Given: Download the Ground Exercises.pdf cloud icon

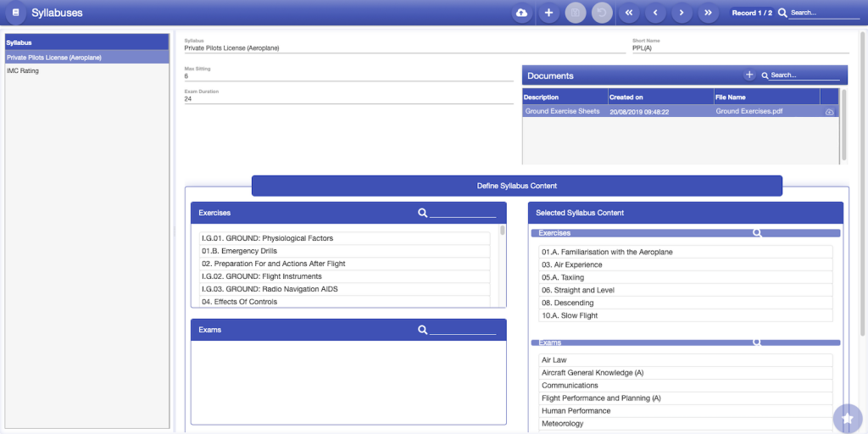Looking at the screenshot, I should point(829,112).
